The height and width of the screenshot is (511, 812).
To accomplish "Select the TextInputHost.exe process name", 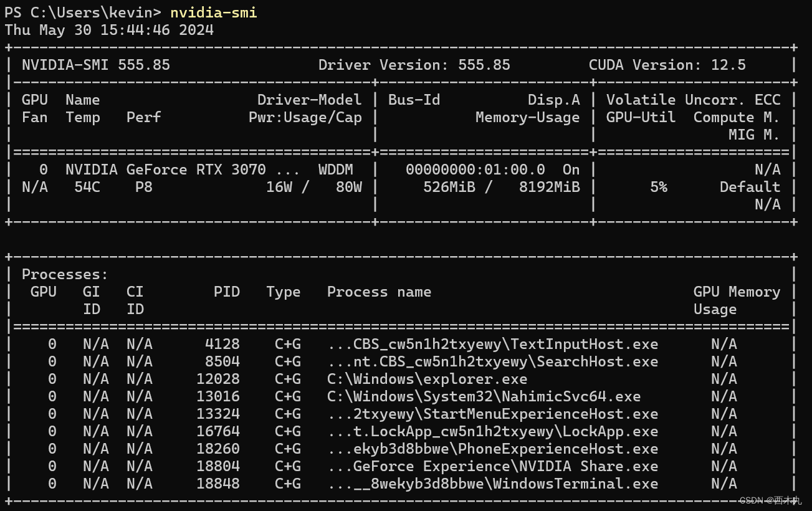I will [492, 344].
